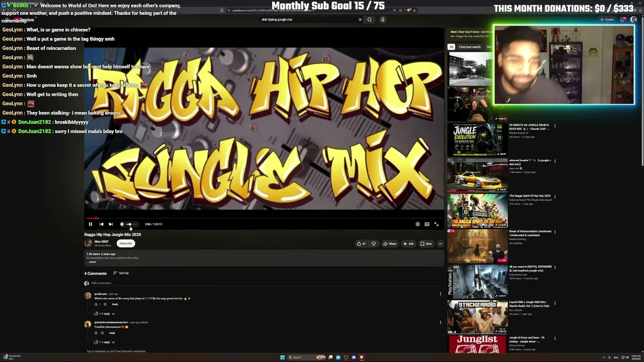The image size is (644, 362).
Task: Seek along the red video progress bar
Action: click(264, 218)
